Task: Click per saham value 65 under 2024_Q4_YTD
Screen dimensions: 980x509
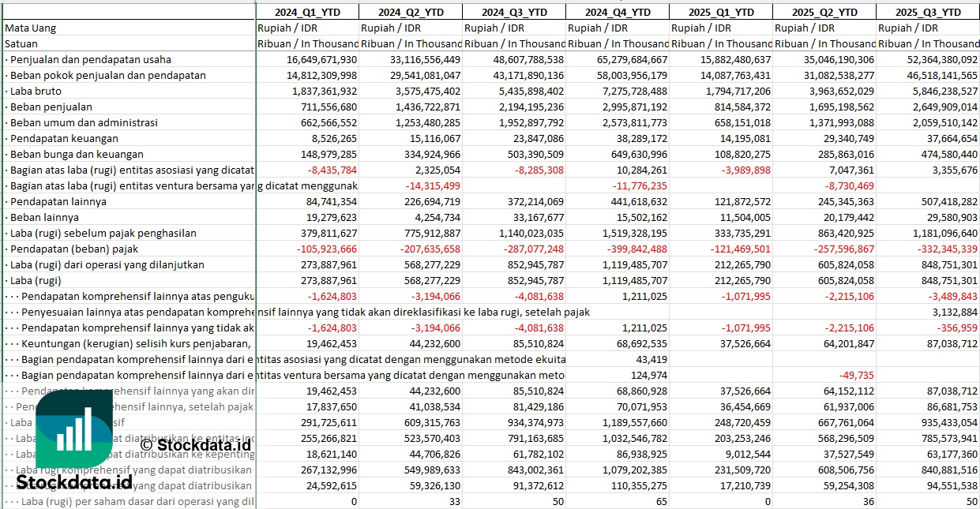Action: tap(662, 501)
